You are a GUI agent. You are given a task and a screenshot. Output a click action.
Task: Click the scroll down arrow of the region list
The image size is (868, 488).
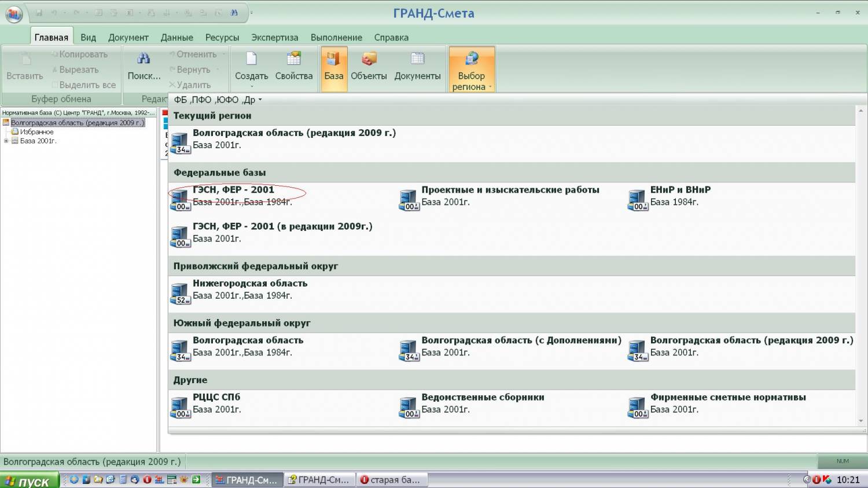pyautogui.click(x=861, y=421)
